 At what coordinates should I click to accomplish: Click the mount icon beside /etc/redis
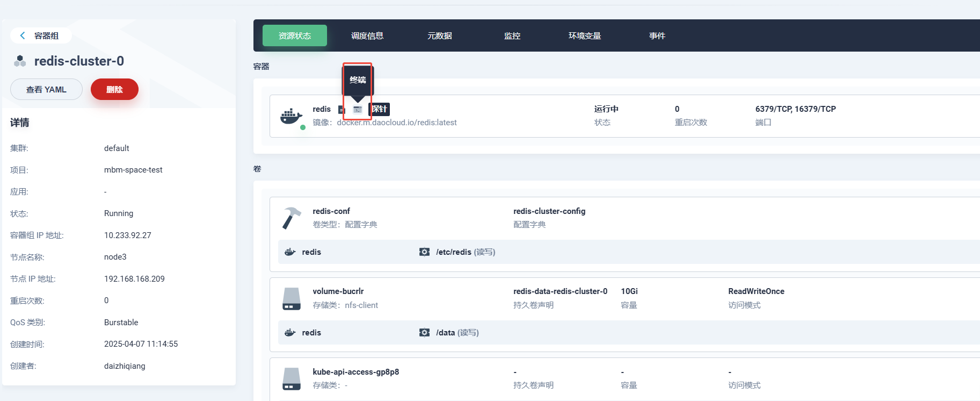(x=424, y=252)
